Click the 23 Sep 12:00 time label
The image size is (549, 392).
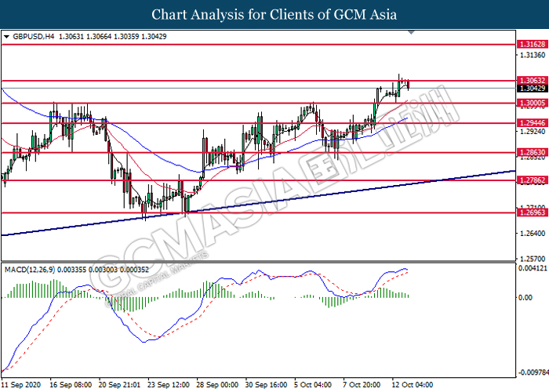coord(168,385)
